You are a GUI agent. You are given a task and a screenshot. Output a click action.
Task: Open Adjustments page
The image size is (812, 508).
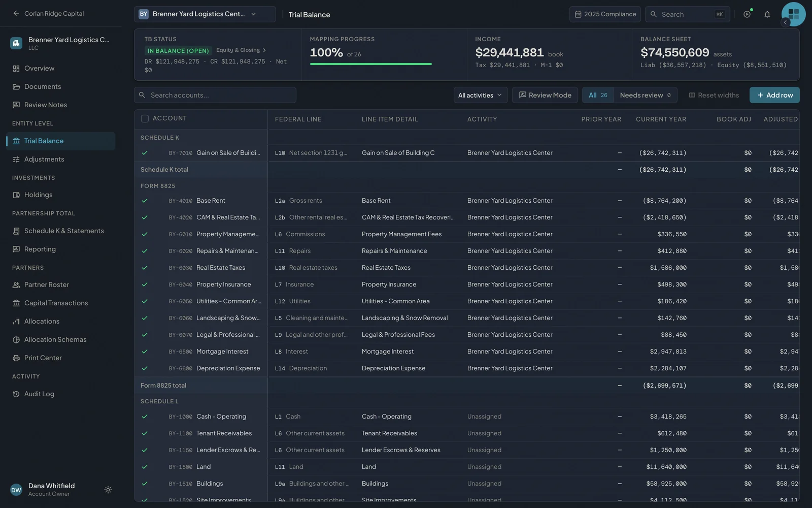[61, 159]
